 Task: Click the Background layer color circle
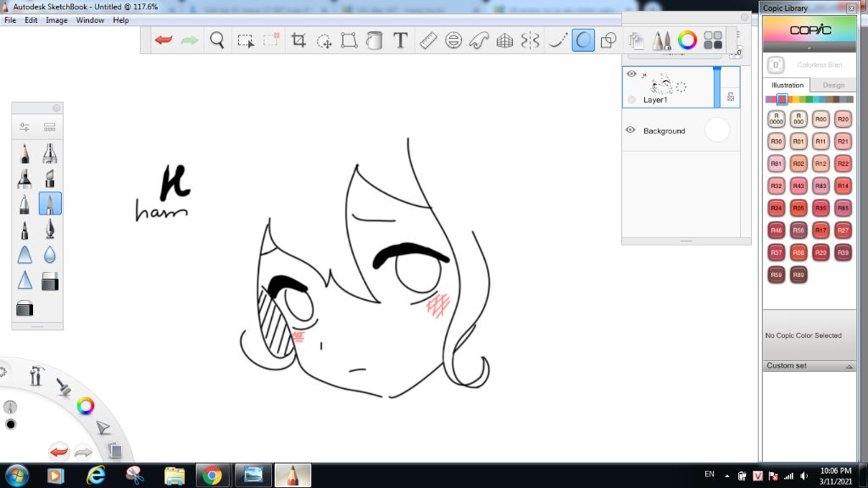[x=717, y=130]
